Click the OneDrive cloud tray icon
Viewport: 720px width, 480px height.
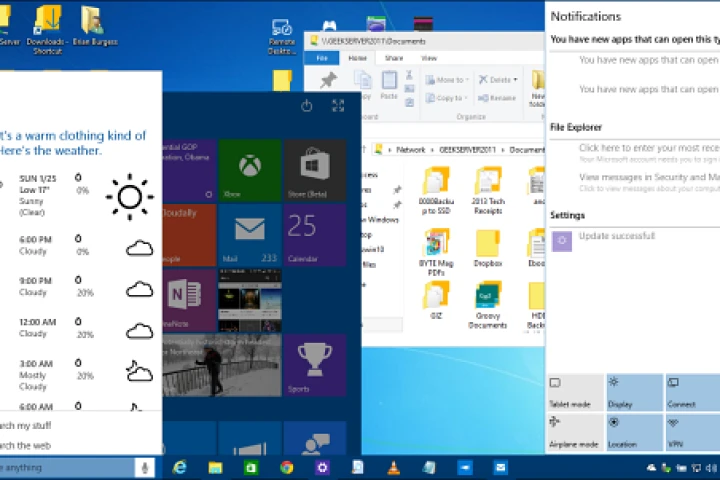point(651,468)
